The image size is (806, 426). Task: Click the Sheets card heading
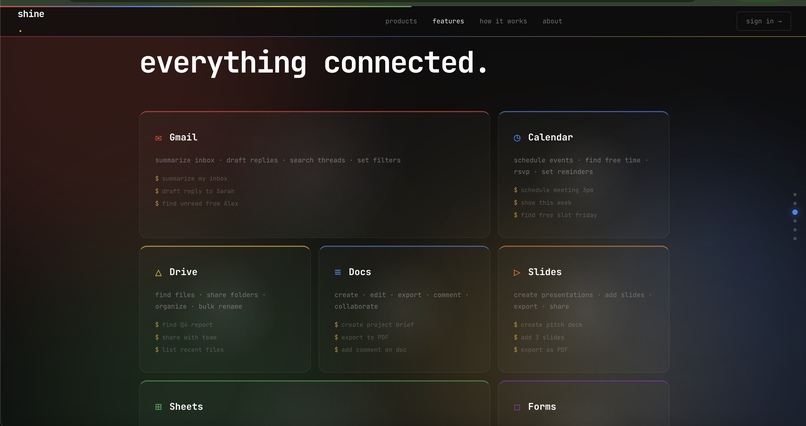(x=186, y=406)
